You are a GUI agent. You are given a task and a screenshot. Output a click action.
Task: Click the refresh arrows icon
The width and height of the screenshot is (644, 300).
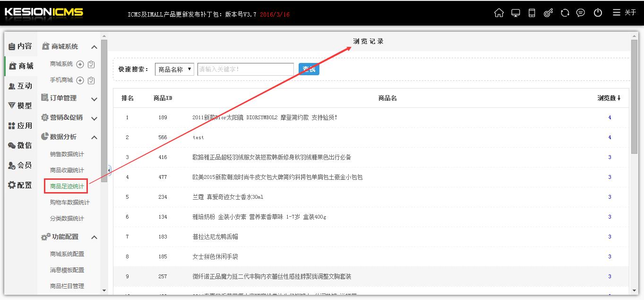click(x=565, y=13)
